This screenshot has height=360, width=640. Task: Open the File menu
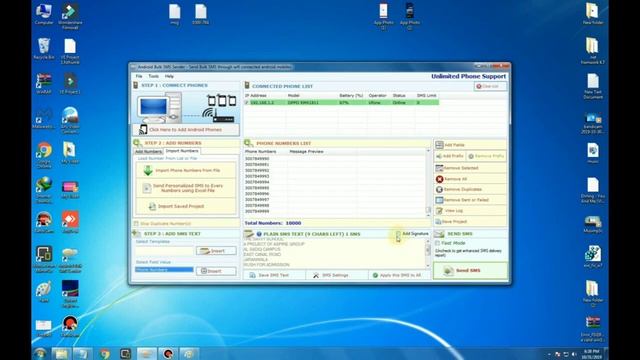tap(139, 76)
